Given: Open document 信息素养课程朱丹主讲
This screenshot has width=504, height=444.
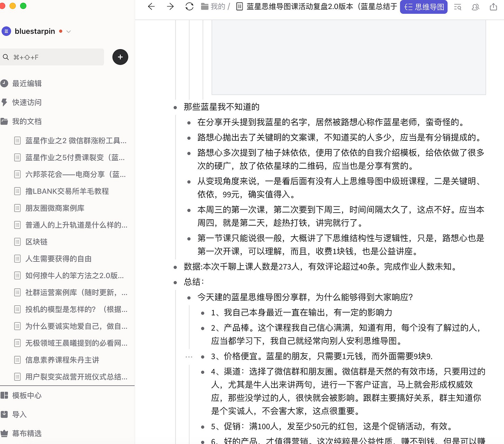Looking at the screenshot, I should [62, 360].
